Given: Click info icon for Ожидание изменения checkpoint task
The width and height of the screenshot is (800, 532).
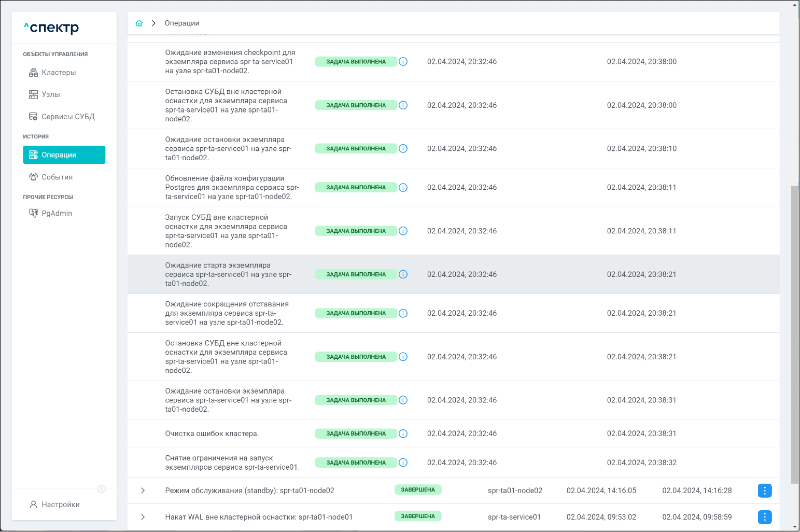Looking at the screenshot, I should pos(403,62).
